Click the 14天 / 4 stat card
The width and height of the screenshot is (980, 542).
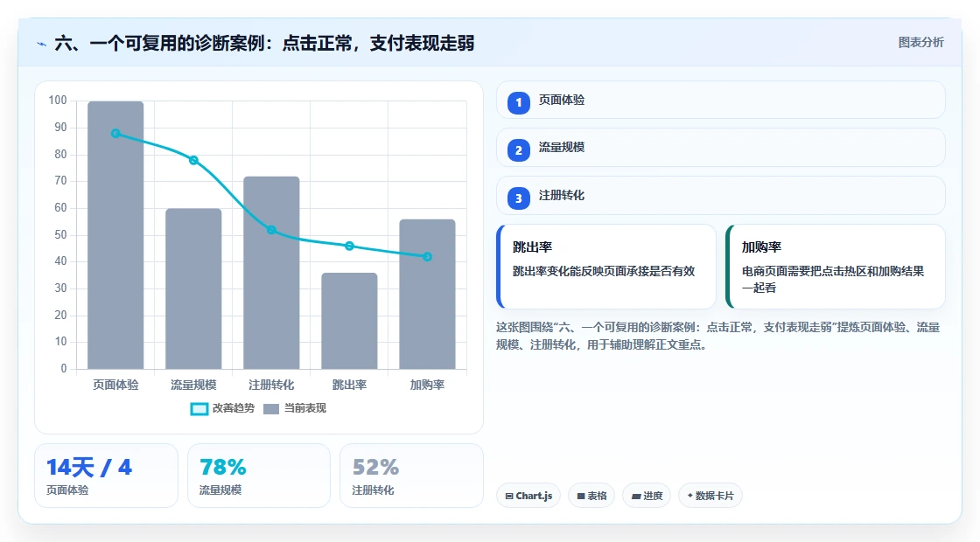tap(106, 476)
